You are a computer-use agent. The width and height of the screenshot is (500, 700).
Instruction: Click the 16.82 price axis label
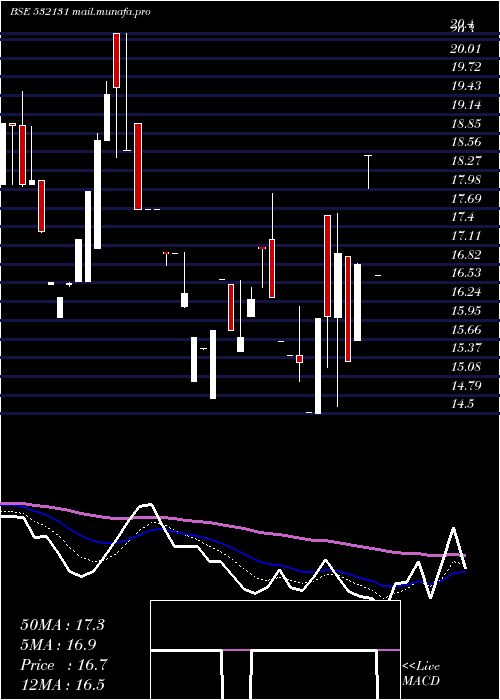click(x=466, y=254)
